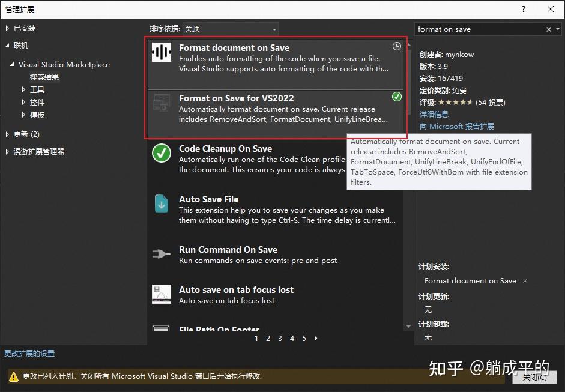Click the Format on Save for VS2022 icon

161,103
